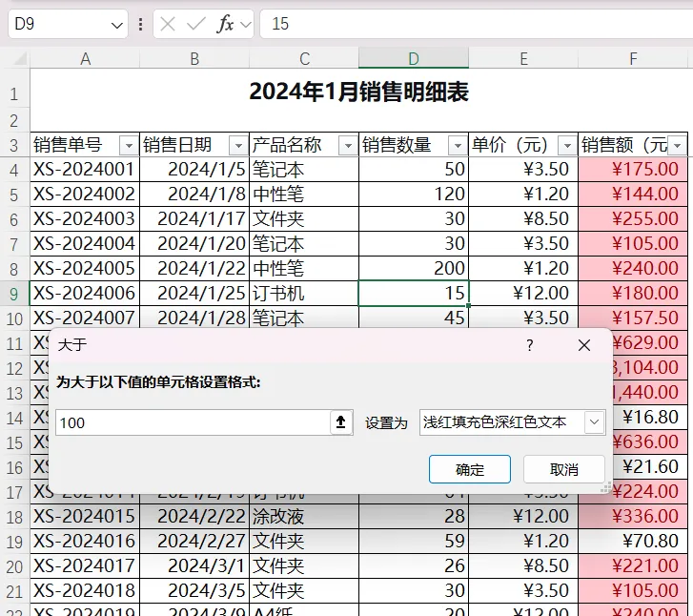The image size is (693, 616).
Task: Click sales amount cell ¥70.80
Action: tap(633, 541)
